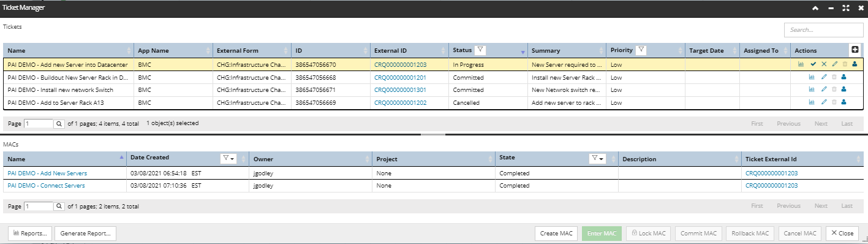Image resolution: width=868 pixels, height=244 pixels.
Task: Open the Priority column filter
Action: (641, 50)
